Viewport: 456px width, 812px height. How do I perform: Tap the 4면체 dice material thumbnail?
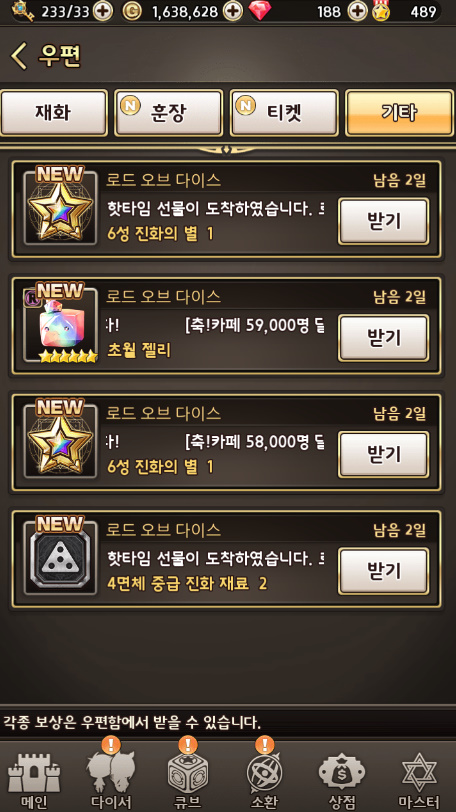pos(61,559)
